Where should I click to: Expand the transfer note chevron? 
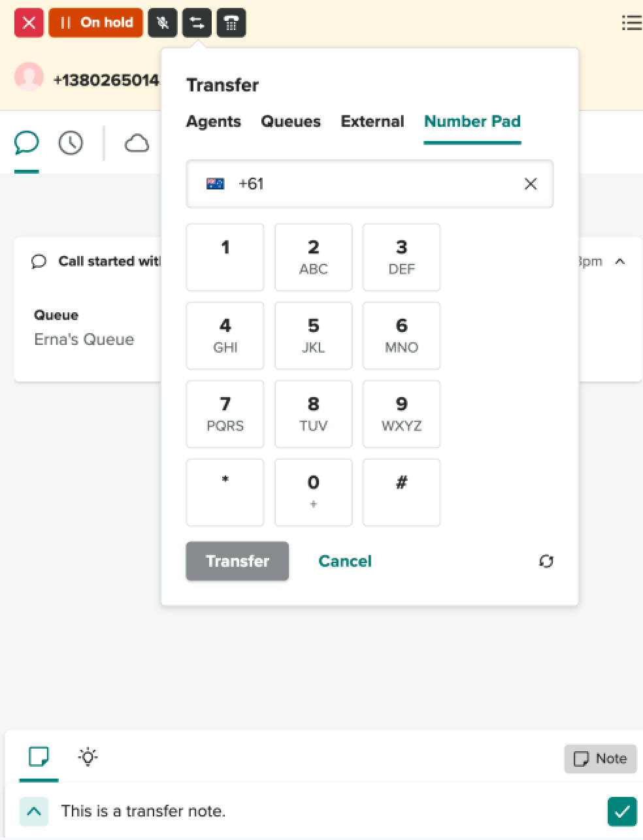34,811
